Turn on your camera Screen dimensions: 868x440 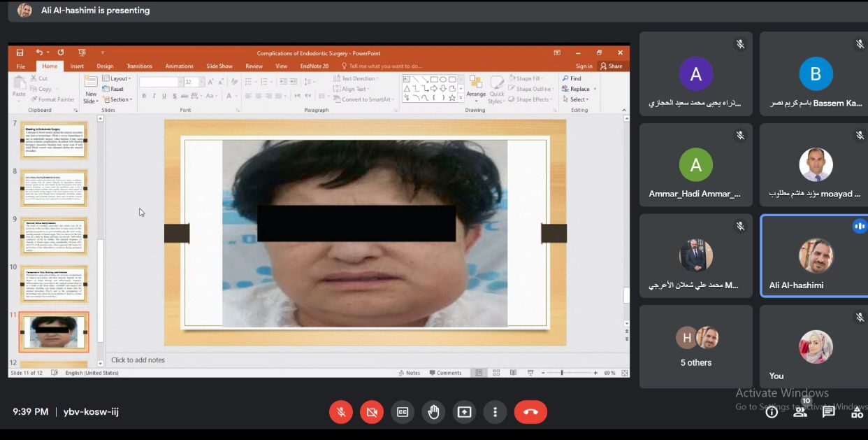372,412
